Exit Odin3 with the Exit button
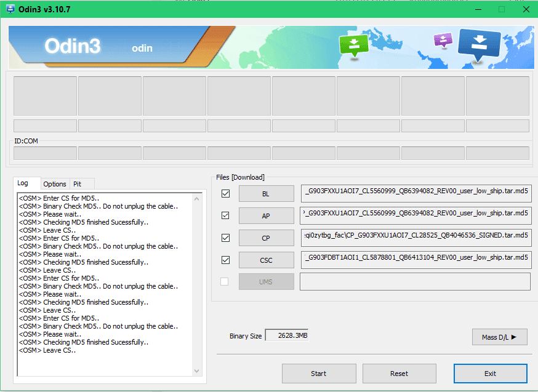The image size is (538, 392). [491, 374]
